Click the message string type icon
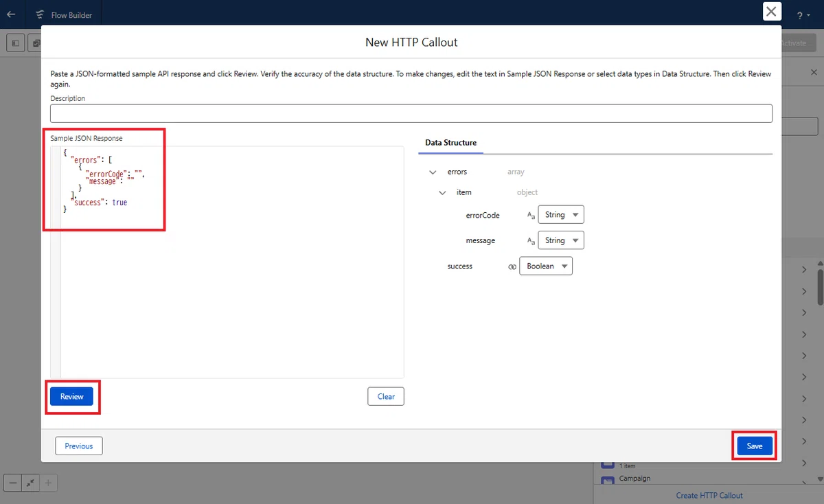This screenshot has height=504, width=824. [531, 241]
